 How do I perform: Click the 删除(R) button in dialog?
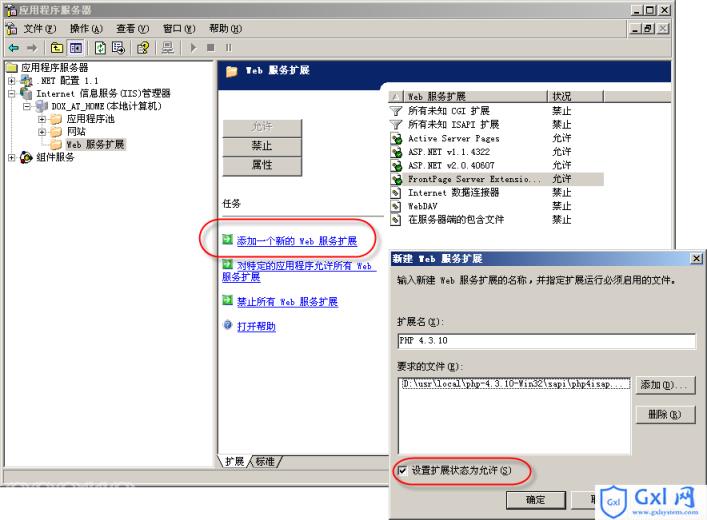pyautogui.click(x=665, y=414)
